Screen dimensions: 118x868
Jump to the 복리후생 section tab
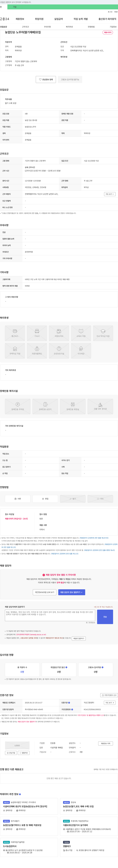pyautogui.click(x=69, y=27)
